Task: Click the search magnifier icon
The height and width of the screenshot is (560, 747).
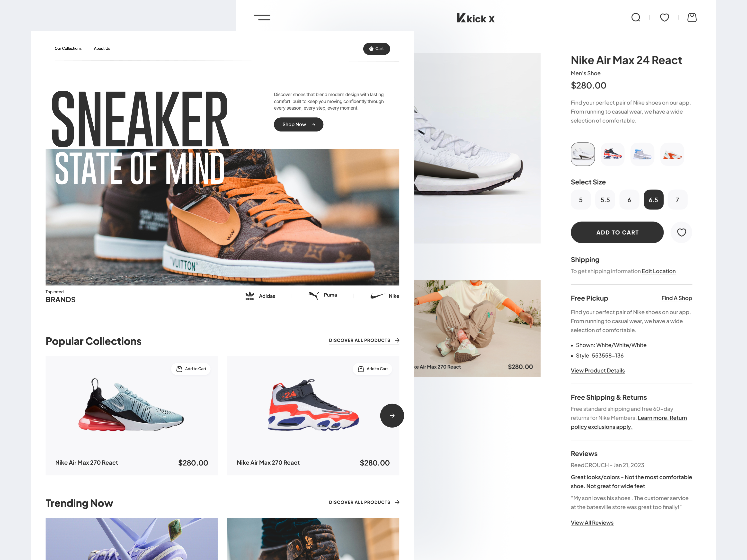Action: click(636, 17)
